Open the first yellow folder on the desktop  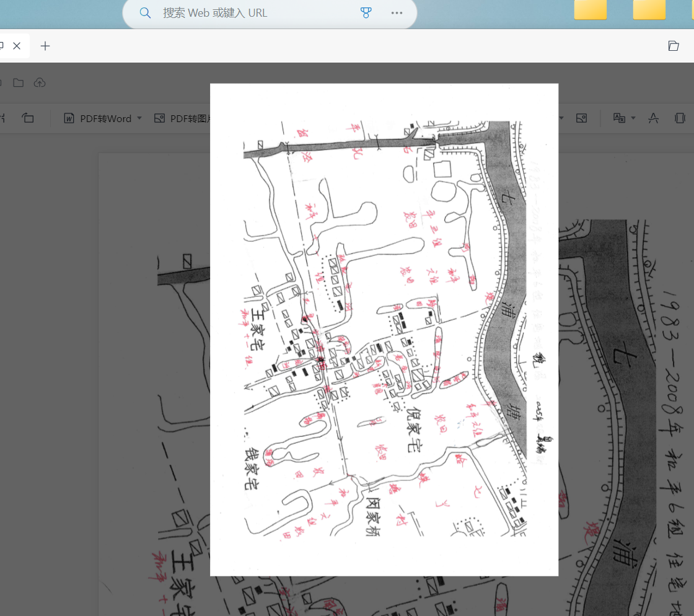[590, 9]
